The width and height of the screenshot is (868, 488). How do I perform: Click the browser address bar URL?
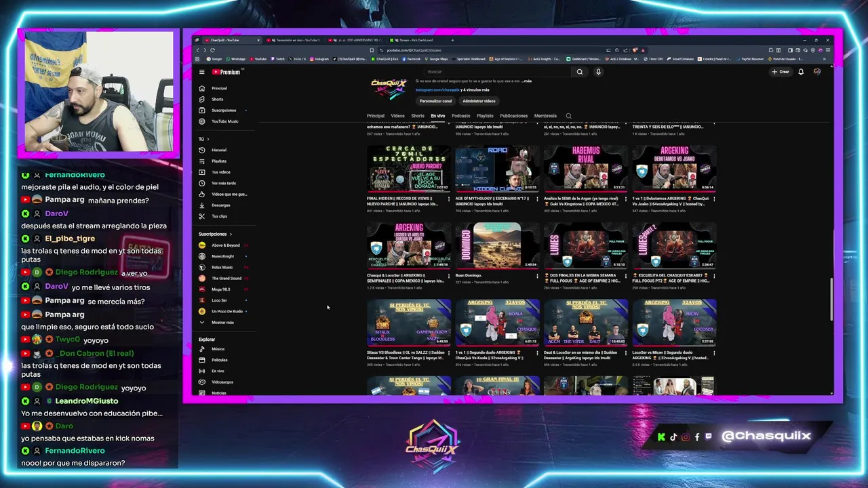(x=414, y=50)
